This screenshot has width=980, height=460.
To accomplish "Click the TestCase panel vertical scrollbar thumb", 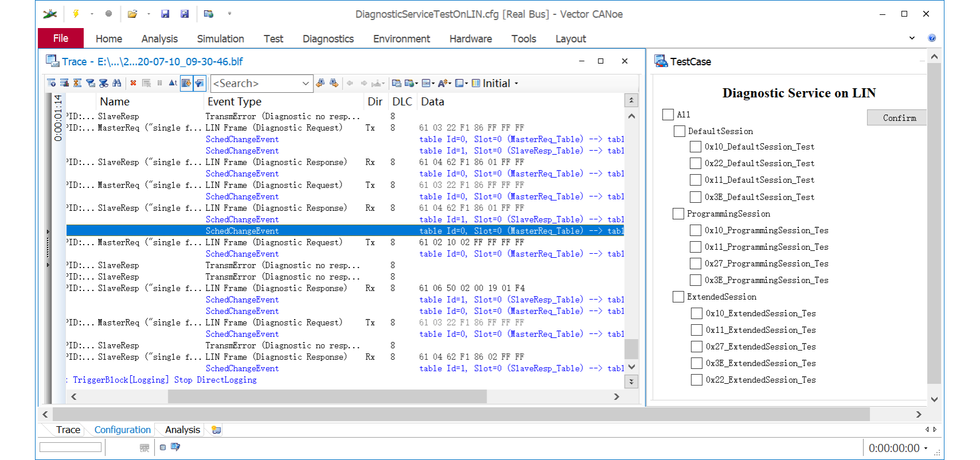I will 934,223.
